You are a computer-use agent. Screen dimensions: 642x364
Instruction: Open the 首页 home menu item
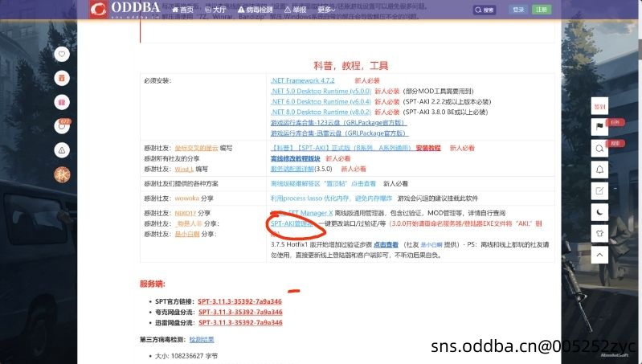click(x=182, y=10)
